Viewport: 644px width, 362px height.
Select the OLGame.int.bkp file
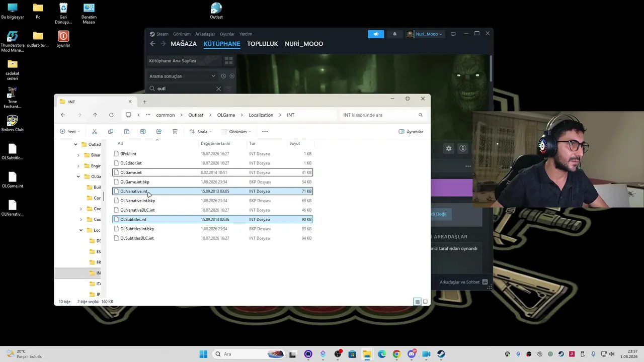click(x=212, y=182)
